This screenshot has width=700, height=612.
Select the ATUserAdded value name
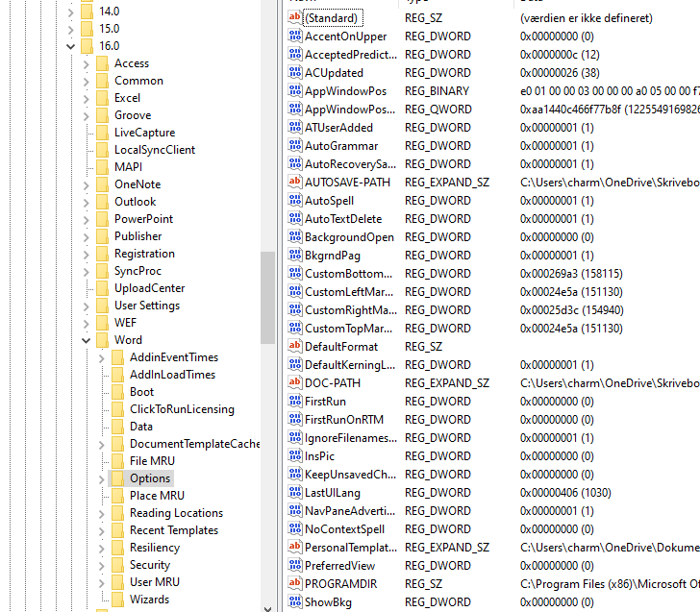(338, 127)
